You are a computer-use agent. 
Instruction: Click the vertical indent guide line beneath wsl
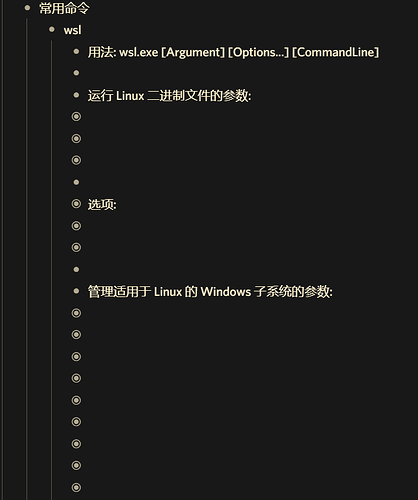point(52,270)
